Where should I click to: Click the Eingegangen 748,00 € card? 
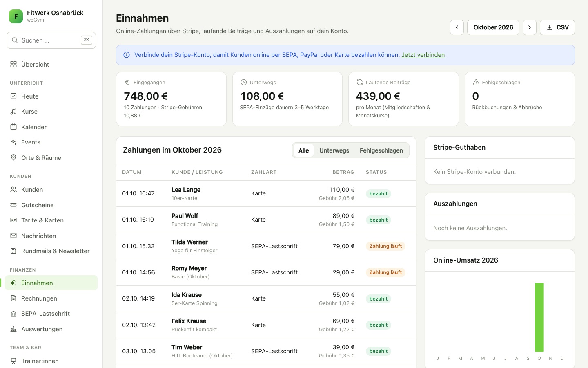(x=171, y=99)
